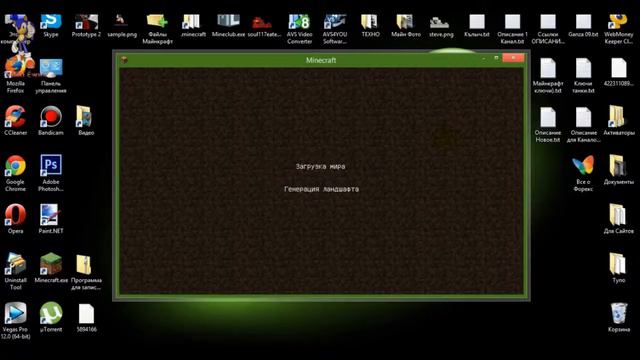This screenshot has height=360, width=640.
Task: Open the Видео folder
Action: (x=86, y=120)
